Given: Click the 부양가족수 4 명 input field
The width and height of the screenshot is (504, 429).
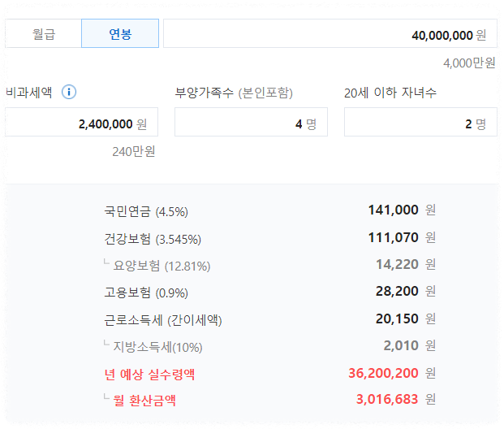Looking at the screenshot, I should 251,122.
